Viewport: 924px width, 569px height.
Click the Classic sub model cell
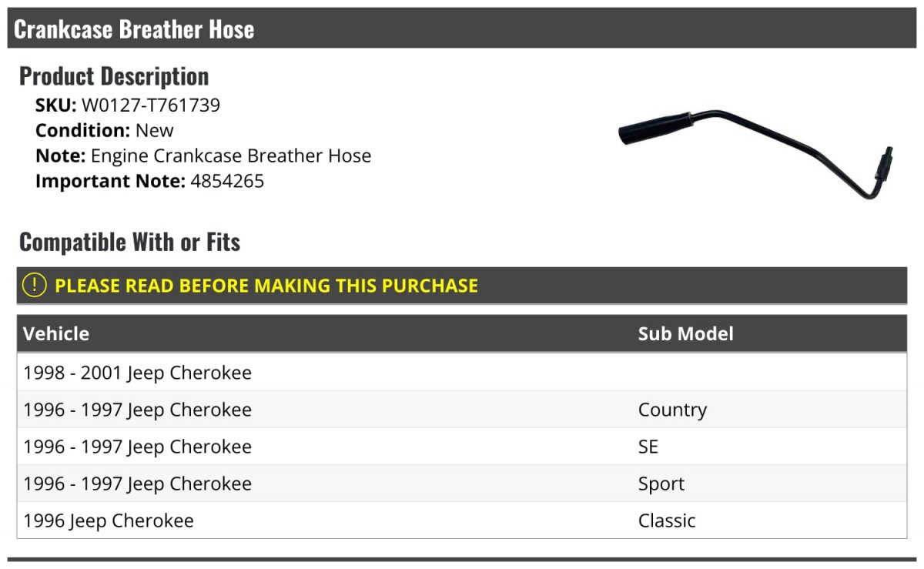tap(667, 520)
